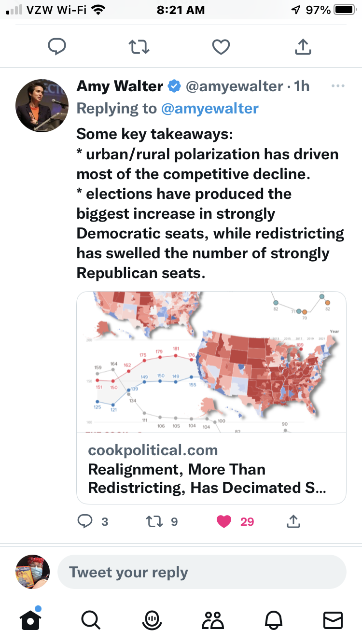Share Amy Walter's key takeaways tweet
This screenshot has width=362, height=644.
click(293, 521)
